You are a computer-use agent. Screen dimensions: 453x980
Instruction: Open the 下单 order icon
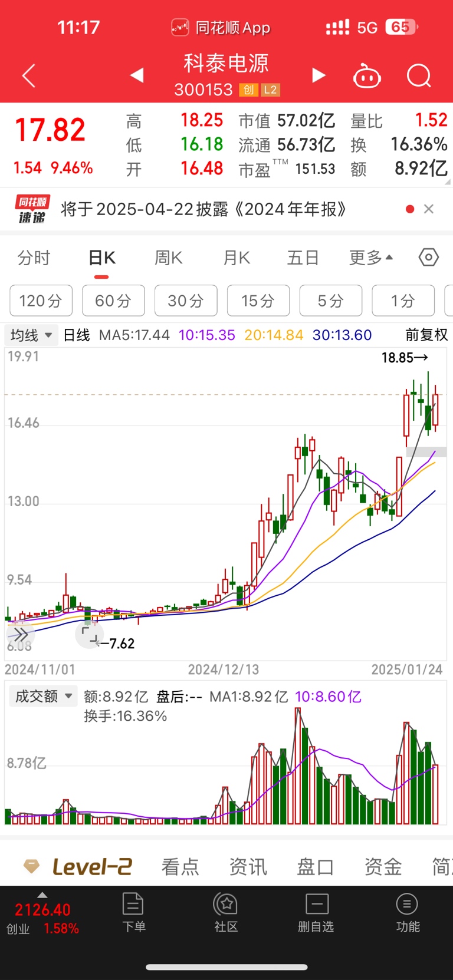133,912
